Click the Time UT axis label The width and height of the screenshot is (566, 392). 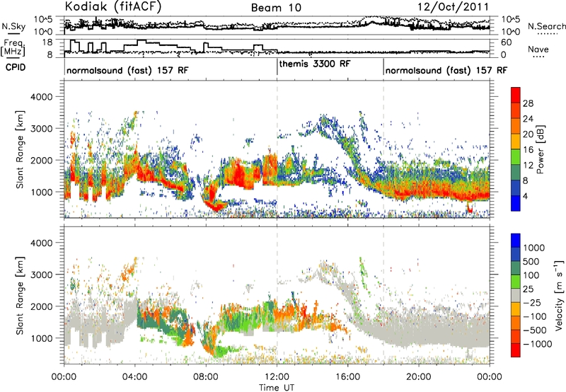(277, 388)
